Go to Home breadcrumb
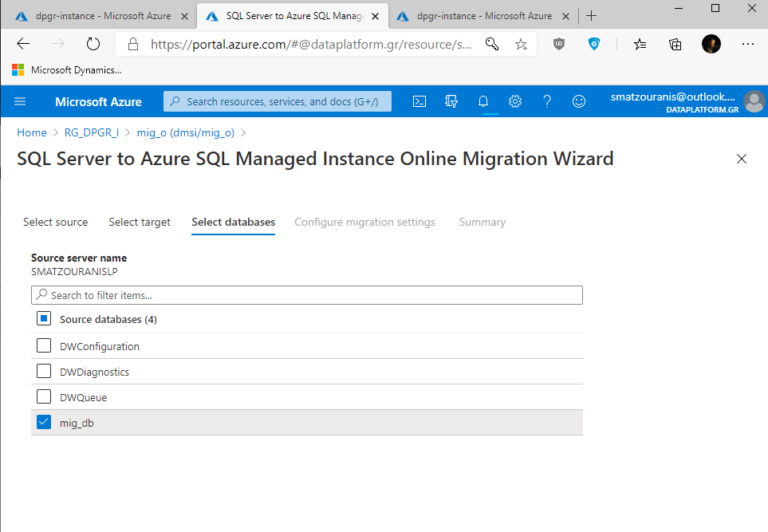The width and height of the screenshot is (768, 532). (x=32, y=132)
